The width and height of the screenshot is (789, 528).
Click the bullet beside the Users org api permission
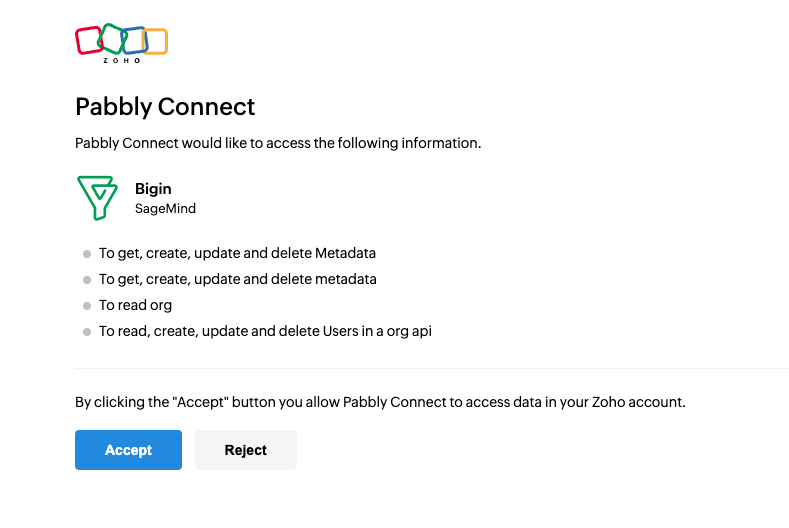point(87,332)
